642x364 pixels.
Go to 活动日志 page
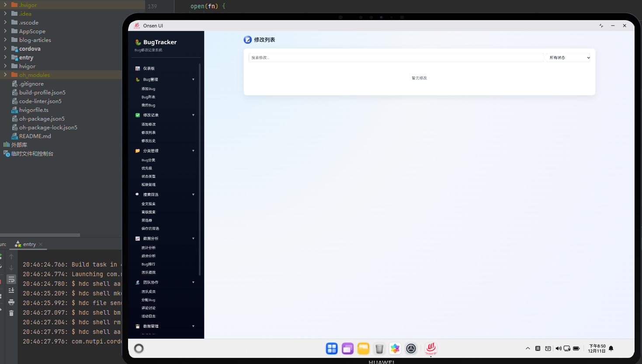[x=149, y=316]
